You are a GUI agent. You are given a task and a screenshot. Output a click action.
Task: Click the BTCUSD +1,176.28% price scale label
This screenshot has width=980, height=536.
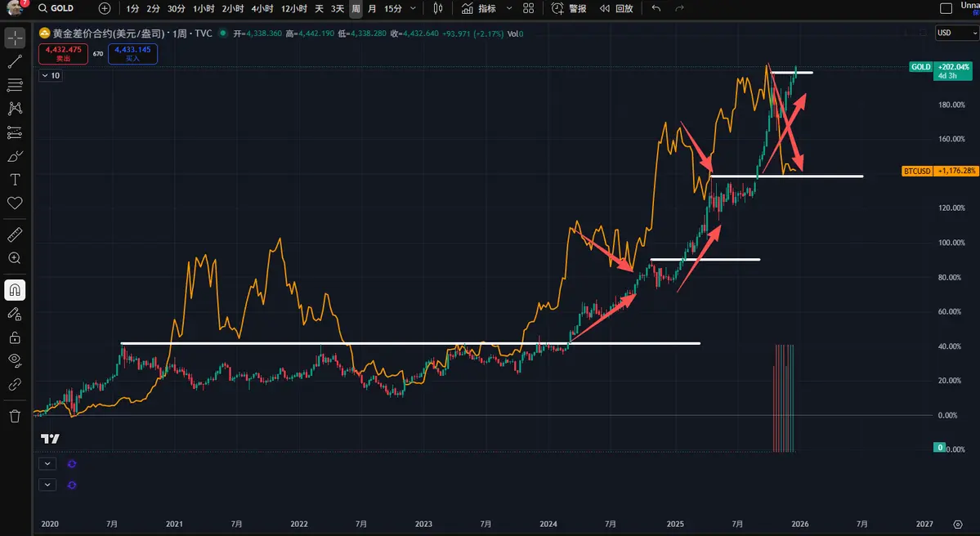(x=939, y=171)
